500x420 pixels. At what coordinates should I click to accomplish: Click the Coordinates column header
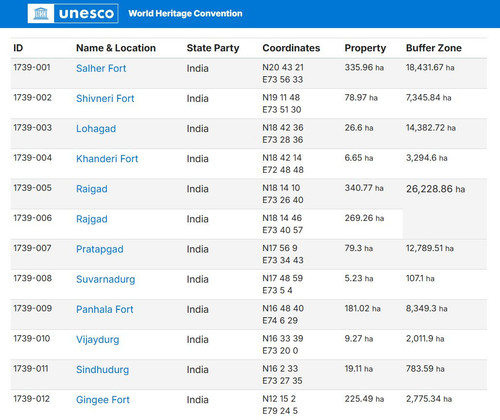coord(291,48)
